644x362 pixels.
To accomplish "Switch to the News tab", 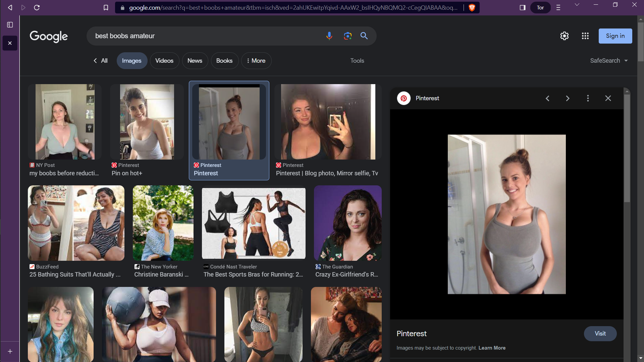I will pos(195,61).
